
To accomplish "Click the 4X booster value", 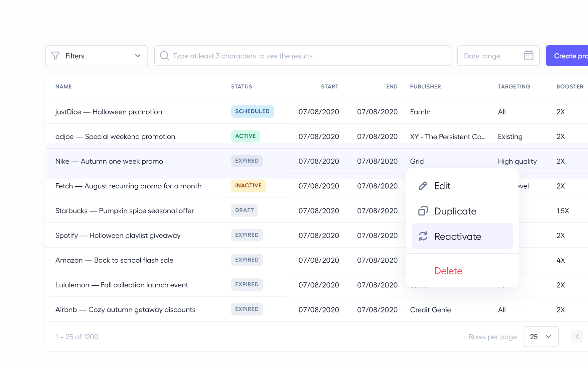I will 561,260.
